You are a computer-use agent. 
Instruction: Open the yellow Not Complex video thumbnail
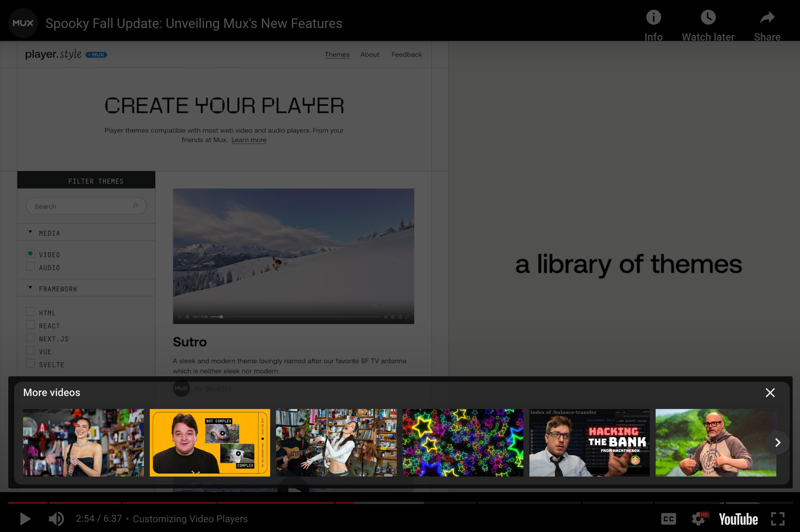point(210,443)
